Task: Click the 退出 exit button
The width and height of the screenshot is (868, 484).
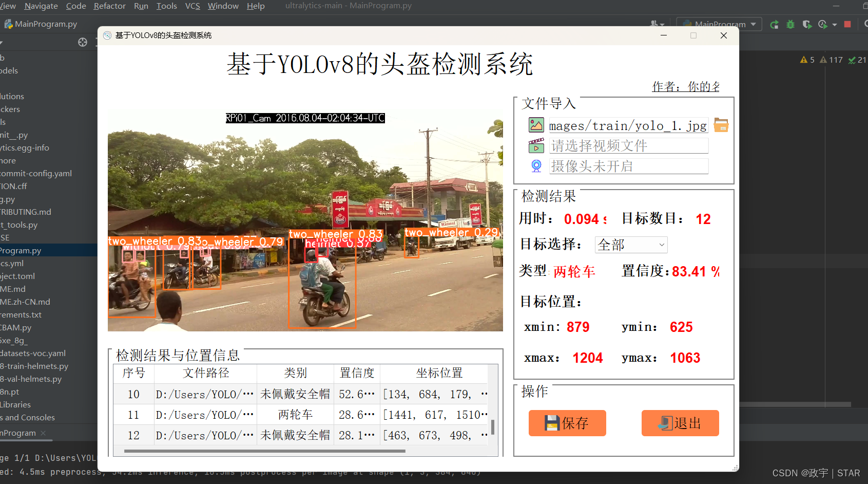Action: (680, 423)
